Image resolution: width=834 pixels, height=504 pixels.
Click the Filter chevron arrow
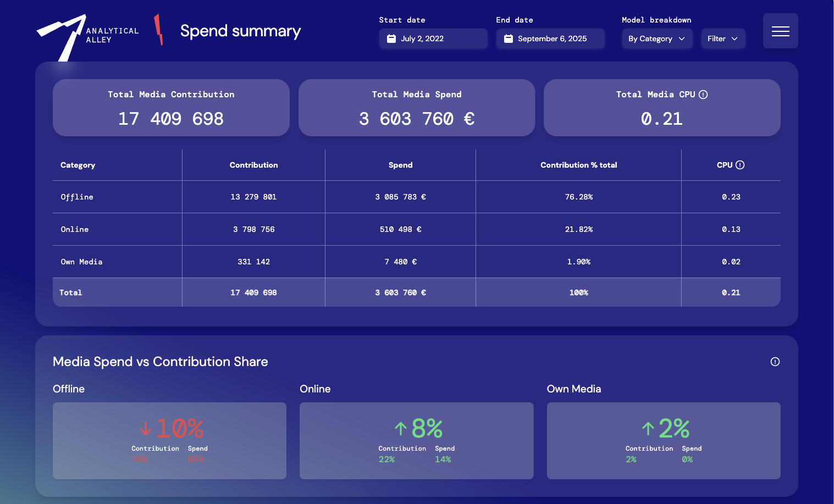pos(734,39)
